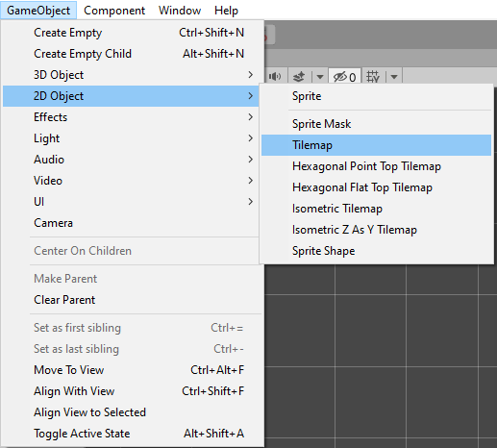Expand the UI submenu arrow
This screenshot has width=497, height=448.
coord(251,202)
